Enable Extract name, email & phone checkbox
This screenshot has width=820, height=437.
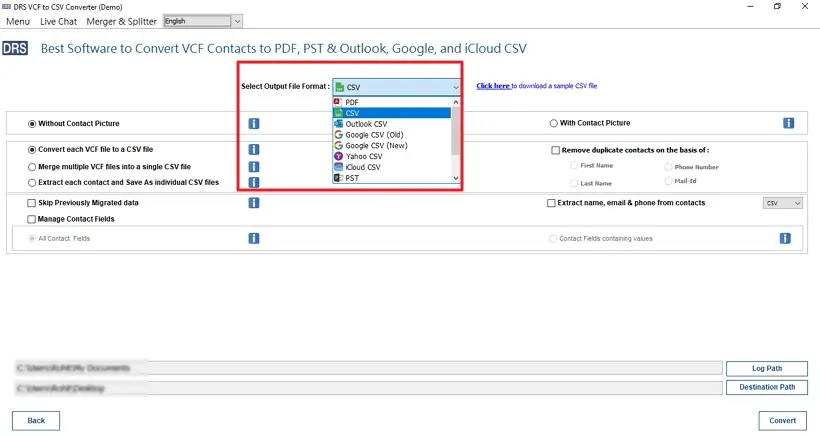(551, 203)
